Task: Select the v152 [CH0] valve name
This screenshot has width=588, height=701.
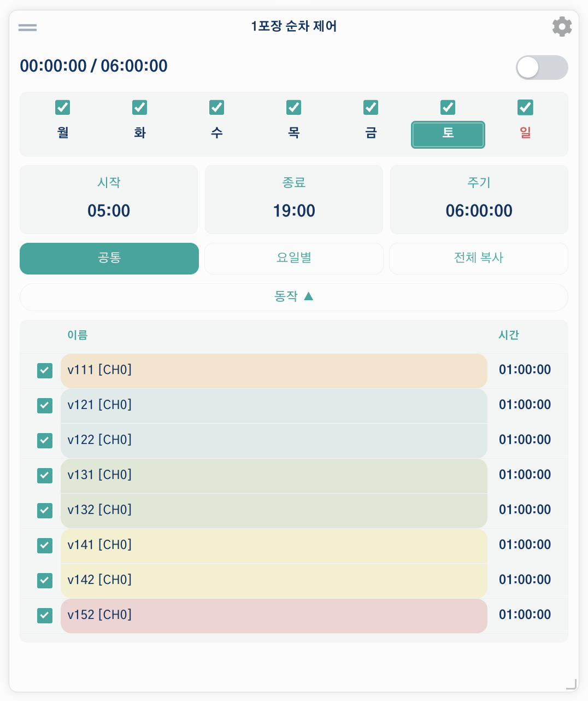Action: [x=274, y=616]
